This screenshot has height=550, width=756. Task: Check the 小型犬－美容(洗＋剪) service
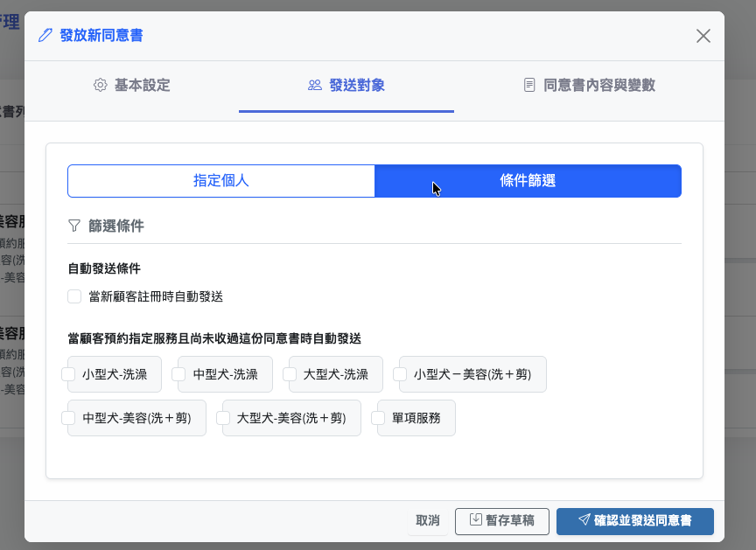(400, 374)
